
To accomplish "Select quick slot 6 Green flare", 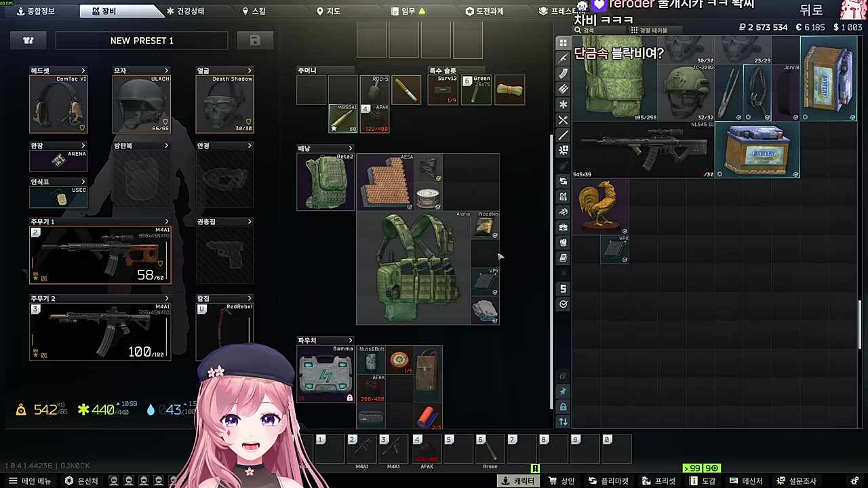I will pos(490,449).
